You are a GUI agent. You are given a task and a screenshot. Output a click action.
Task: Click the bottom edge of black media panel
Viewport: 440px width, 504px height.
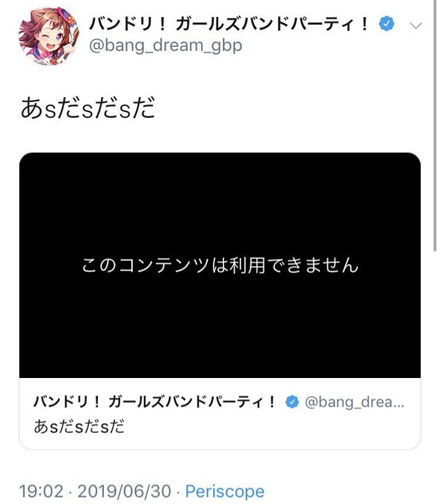[x=220, y=376]
